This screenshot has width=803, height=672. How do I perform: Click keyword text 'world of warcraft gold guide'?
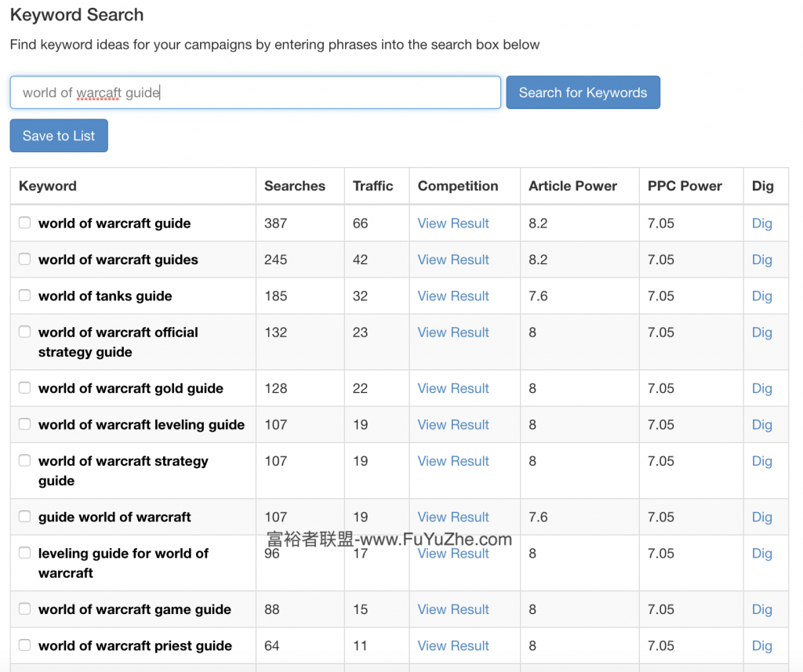pyautogui.click(x=131, y=388)
